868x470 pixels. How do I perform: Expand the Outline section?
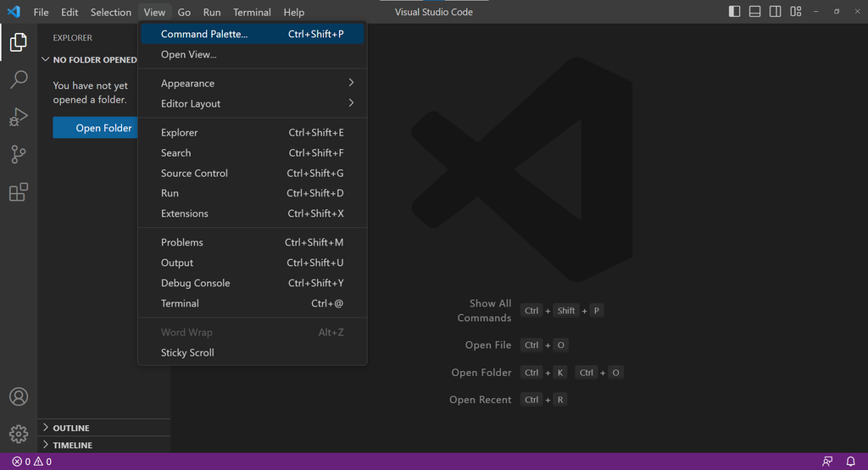(71, 428)
